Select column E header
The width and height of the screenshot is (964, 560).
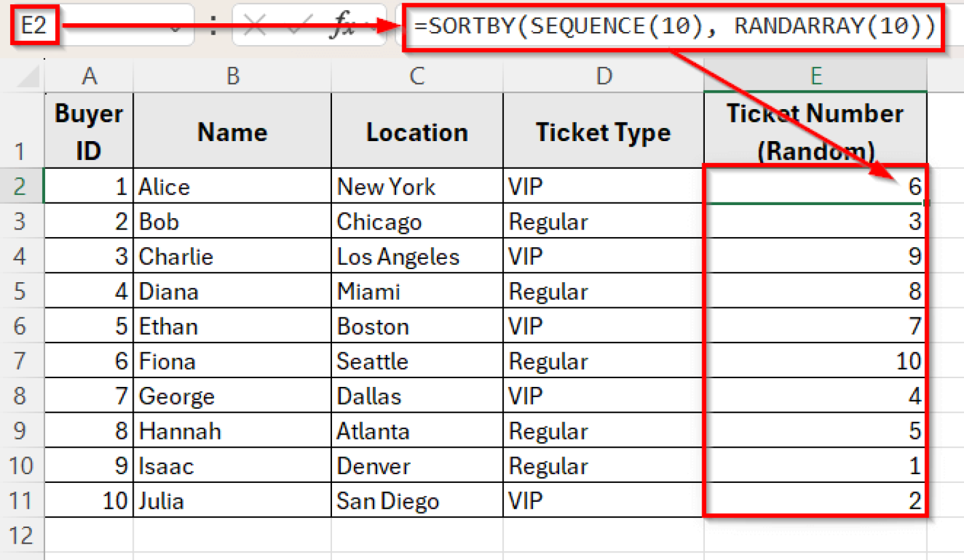click(815, 76)
